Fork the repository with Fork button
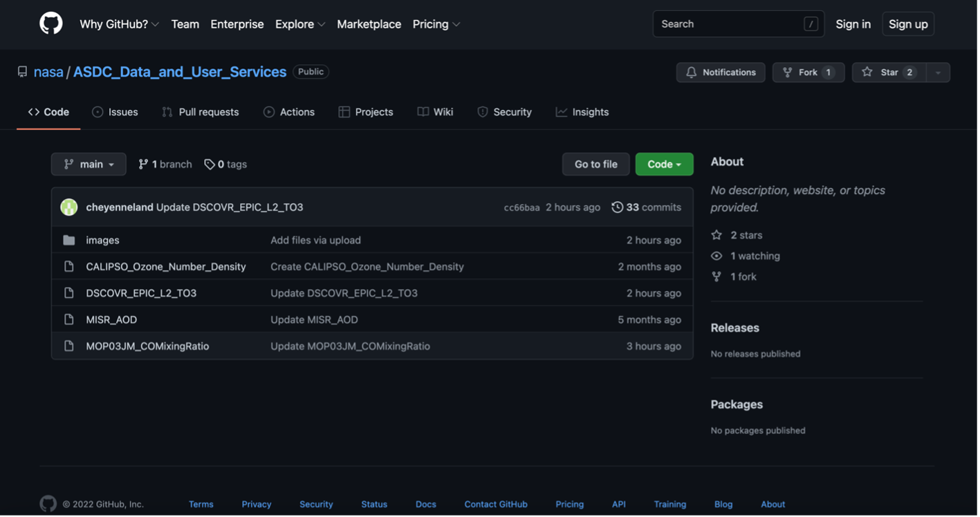The width and height of the screenshot is (980, 517). coord(808,72)
